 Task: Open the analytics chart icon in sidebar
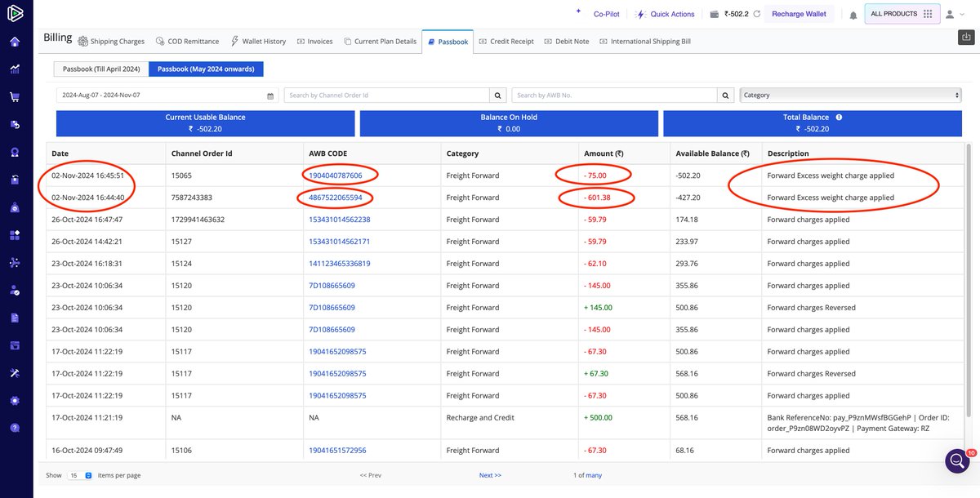click(15, 69)
